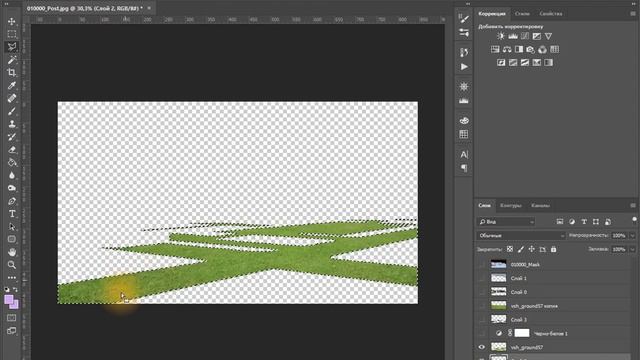This screenshot has width=640, height=360.
Task: Select the Crop tool
Action: coord(11,73)
